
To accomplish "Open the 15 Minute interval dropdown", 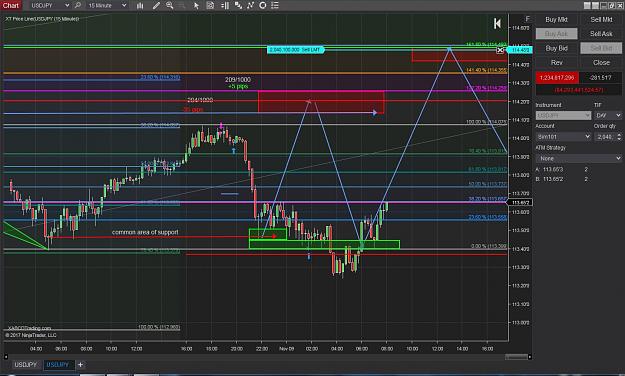I will (107, 5).
